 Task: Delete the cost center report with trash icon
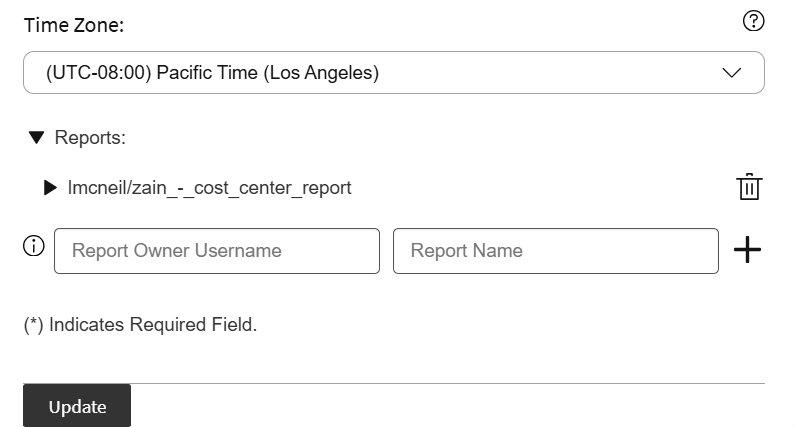[749, 187]
